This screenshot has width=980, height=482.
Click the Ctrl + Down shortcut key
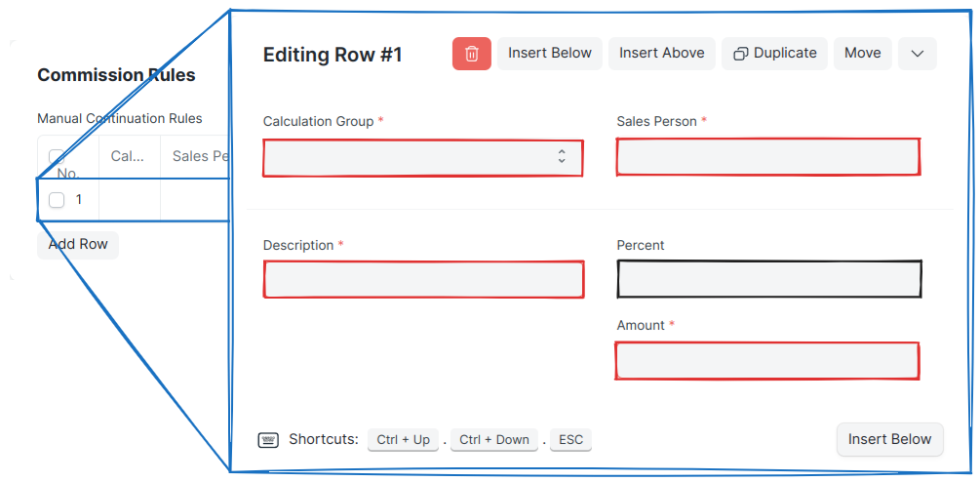[494, 440]
